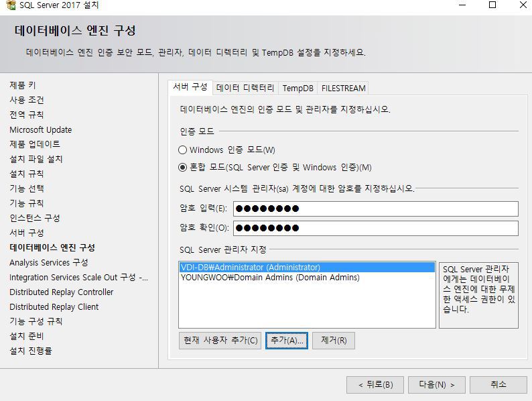
Task: Open the FILESTREAM tab
Action: tap(343, 89)
